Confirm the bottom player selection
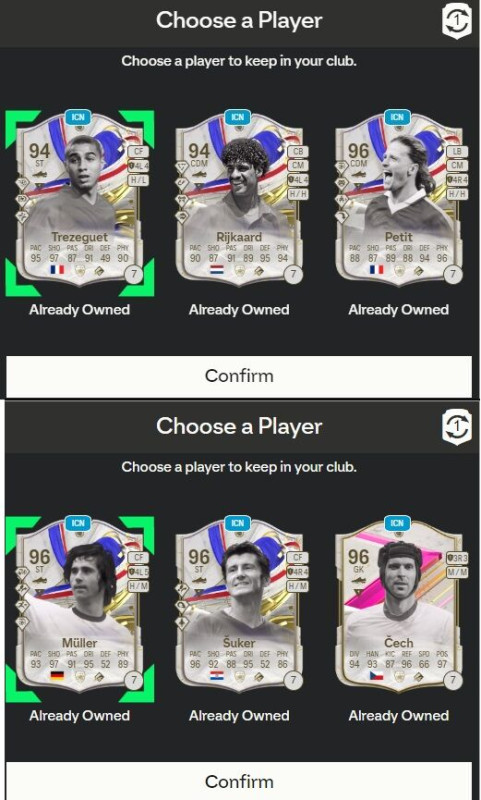 [239, 781]
